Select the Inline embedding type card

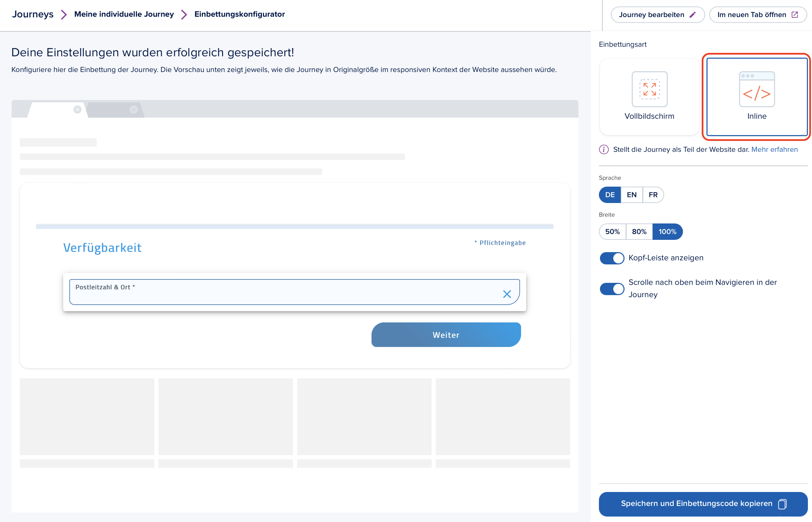tap(757, 97)
